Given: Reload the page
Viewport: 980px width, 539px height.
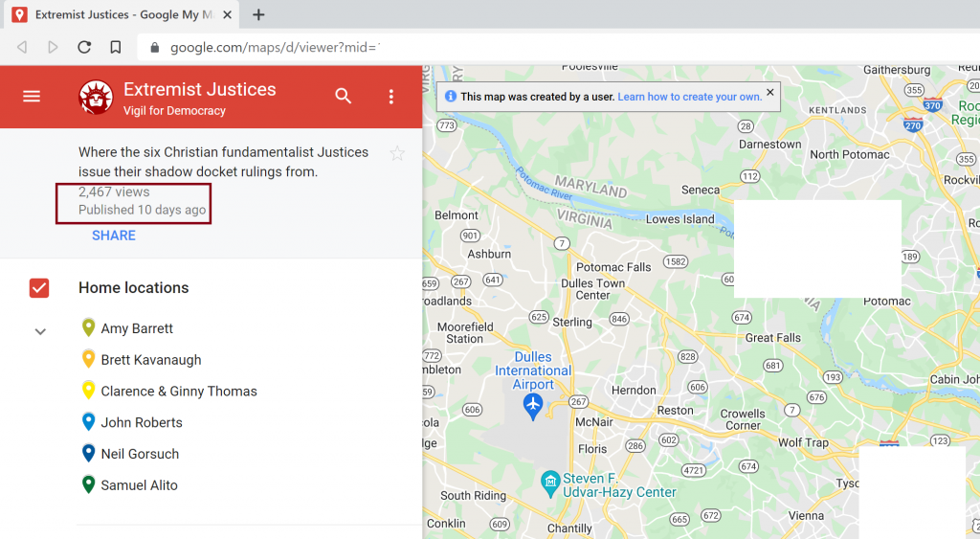Looking at the screenshot, I should (x=84, y=48).
